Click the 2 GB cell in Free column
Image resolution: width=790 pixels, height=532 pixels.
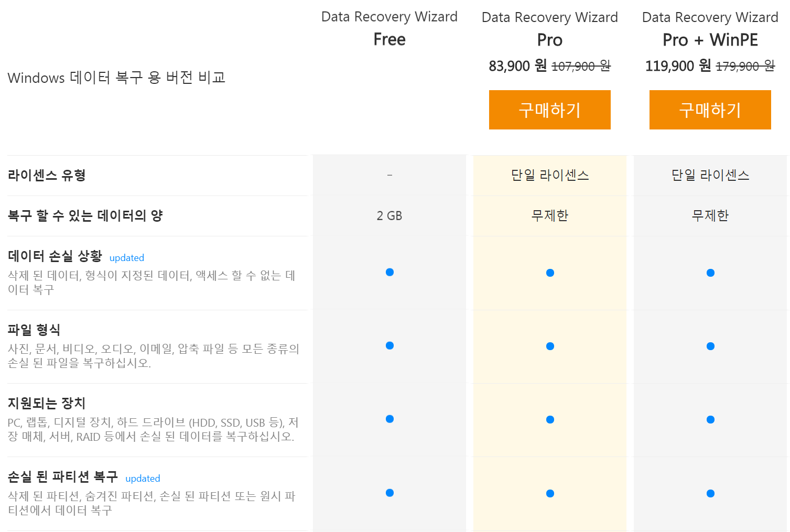pyautogui.click(x=389, y=216)
